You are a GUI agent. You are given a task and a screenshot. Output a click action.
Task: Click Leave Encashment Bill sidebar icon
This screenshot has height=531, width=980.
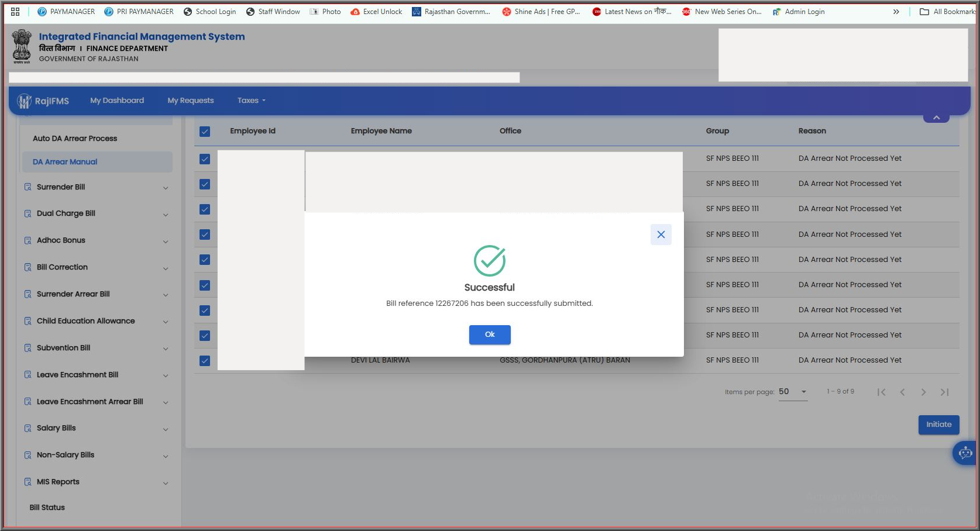[x=27, y=375]
